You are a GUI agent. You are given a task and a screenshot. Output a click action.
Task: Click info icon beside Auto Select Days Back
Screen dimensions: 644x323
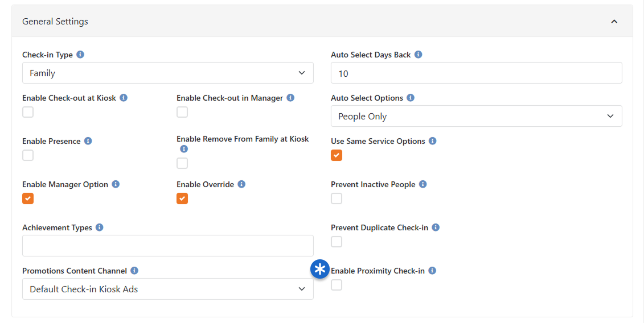[418, 55]
